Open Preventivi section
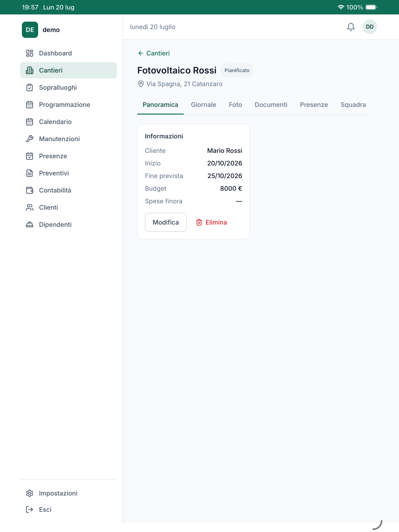Screen dimensions: 399x532 69,173
